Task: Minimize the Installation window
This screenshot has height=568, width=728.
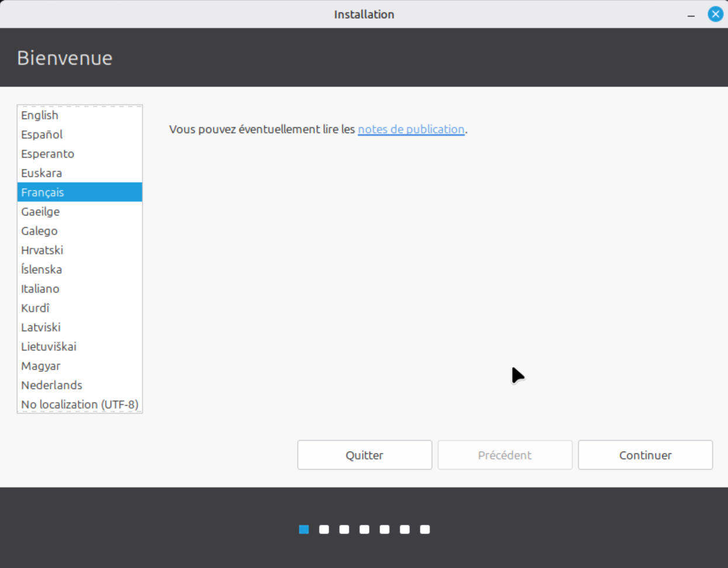Action: tap(691, 15)
